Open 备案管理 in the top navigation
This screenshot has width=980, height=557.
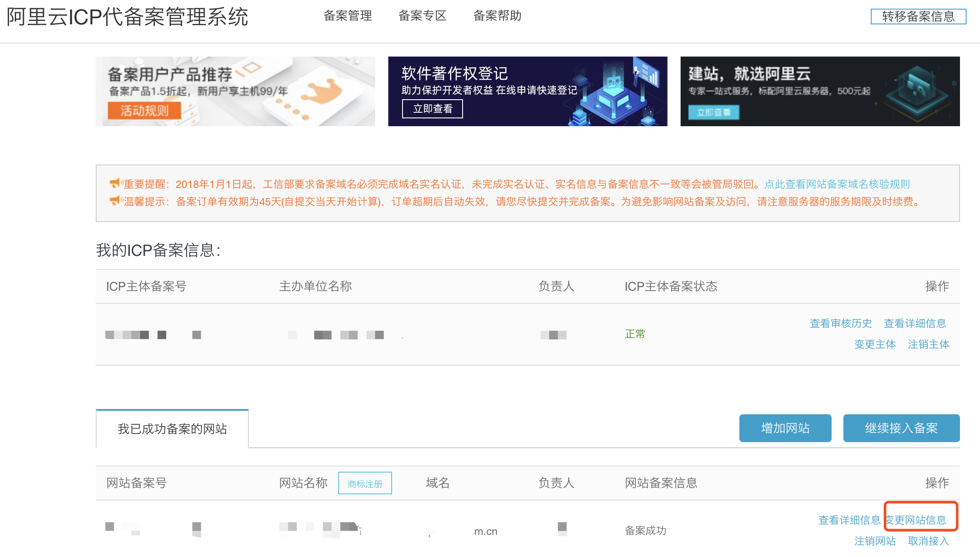pyautogui.click(x=348, y=16)
